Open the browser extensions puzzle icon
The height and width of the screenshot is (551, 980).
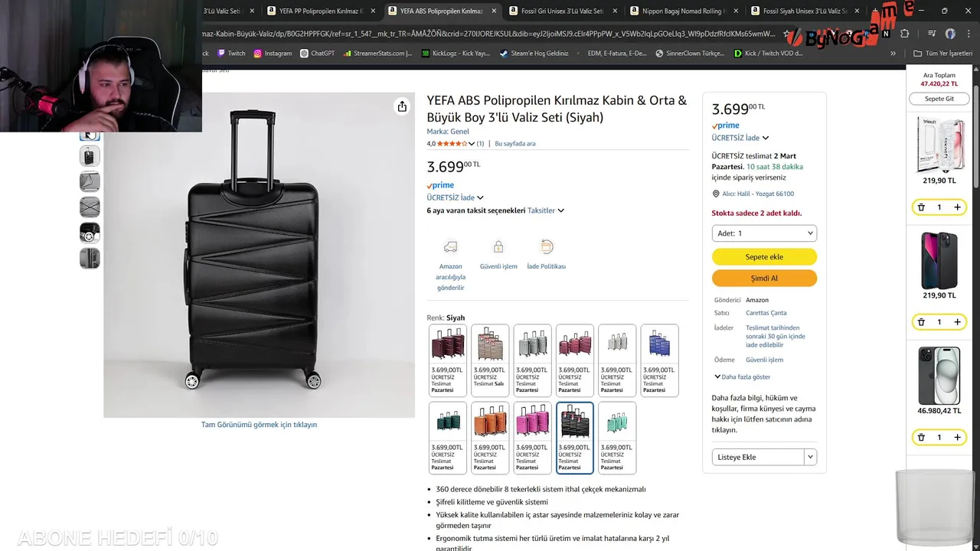(x=904, y=34)
